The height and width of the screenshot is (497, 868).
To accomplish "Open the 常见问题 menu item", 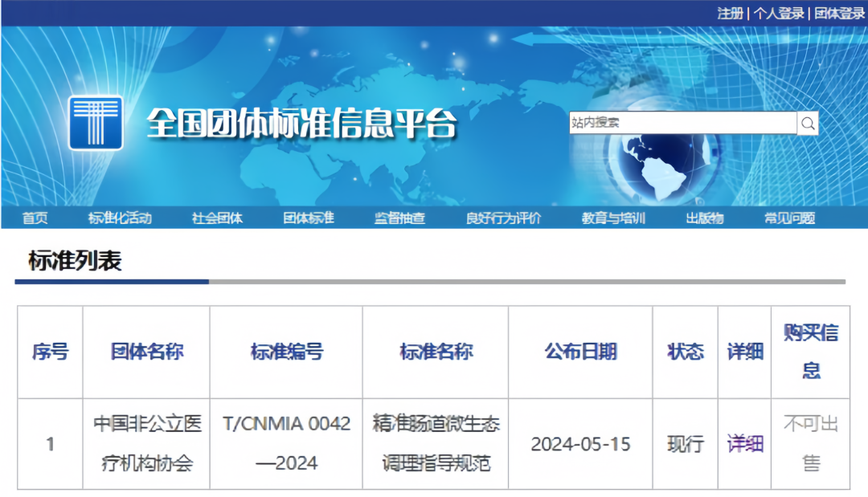I will tap(789, 218).
